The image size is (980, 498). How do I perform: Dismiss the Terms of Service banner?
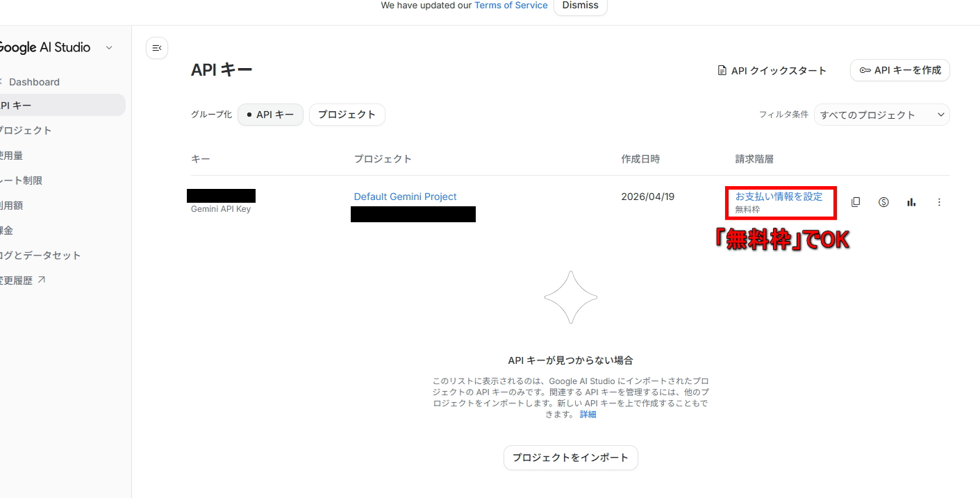pos(580,6)
